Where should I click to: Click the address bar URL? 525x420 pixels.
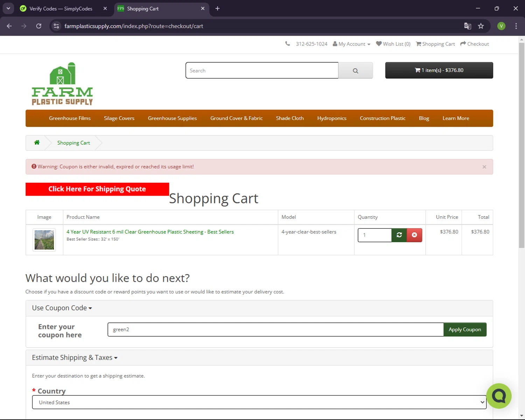click(134, 26)
